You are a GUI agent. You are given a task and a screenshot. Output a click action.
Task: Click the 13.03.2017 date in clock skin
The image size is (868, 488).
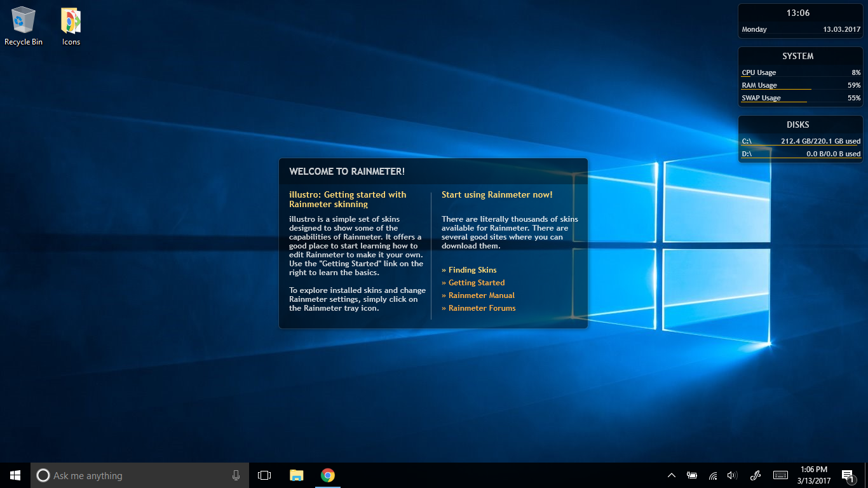pyautogui.click(x=842, y=29)
